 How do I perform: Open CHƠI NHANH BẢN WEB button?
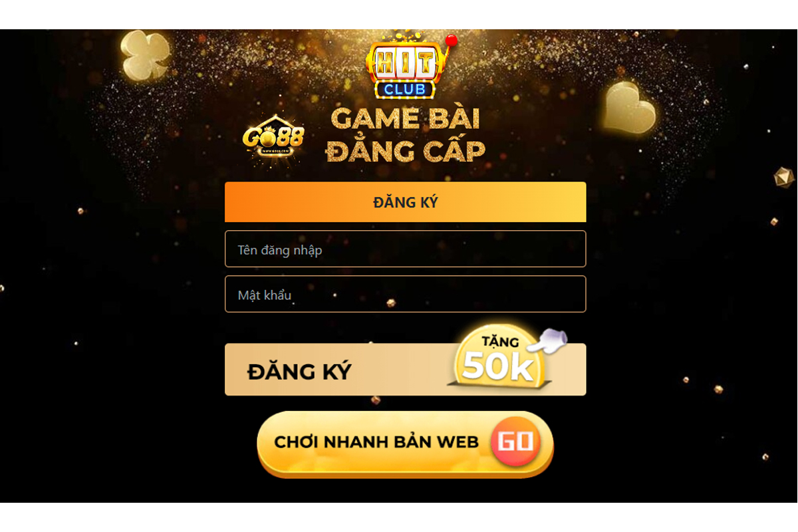point(406,444)
